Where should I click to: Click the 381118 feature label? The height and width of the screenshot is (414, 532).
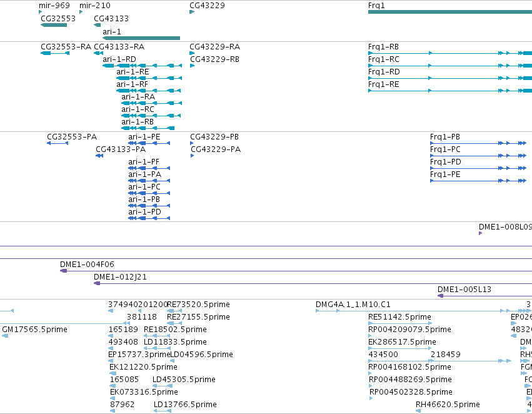click(142, 317)
